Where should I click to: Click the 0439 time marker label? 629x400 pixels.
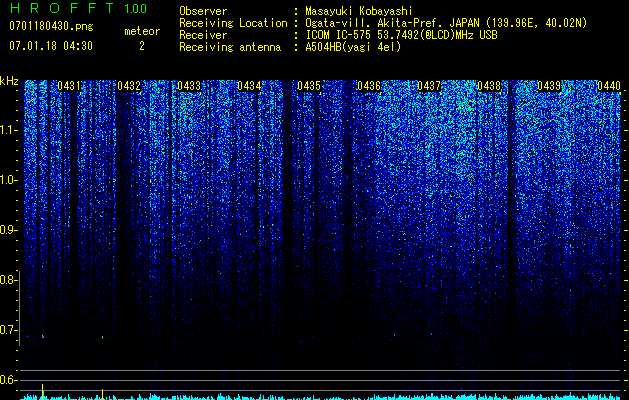(549, 86)
